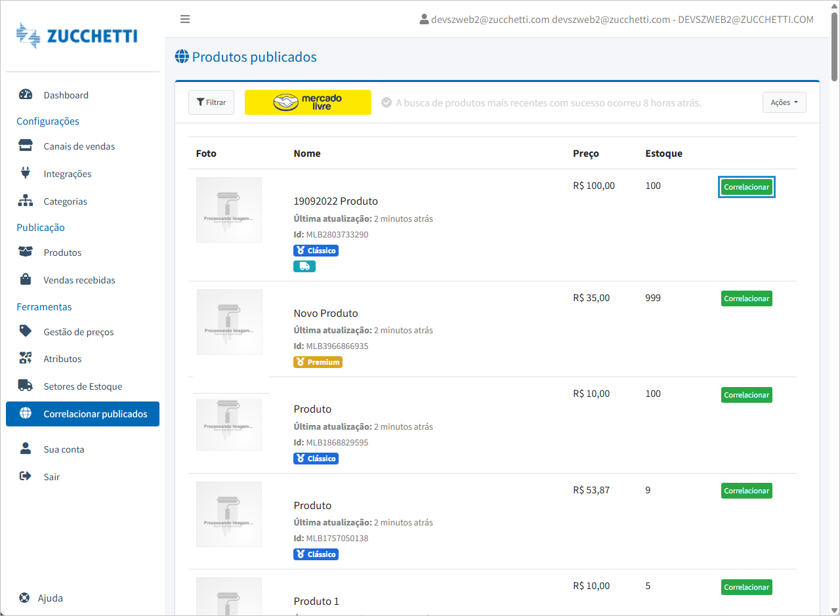Open the Ações dropdown
Viewport: 840px width, 616px height.
pos(784,102)
